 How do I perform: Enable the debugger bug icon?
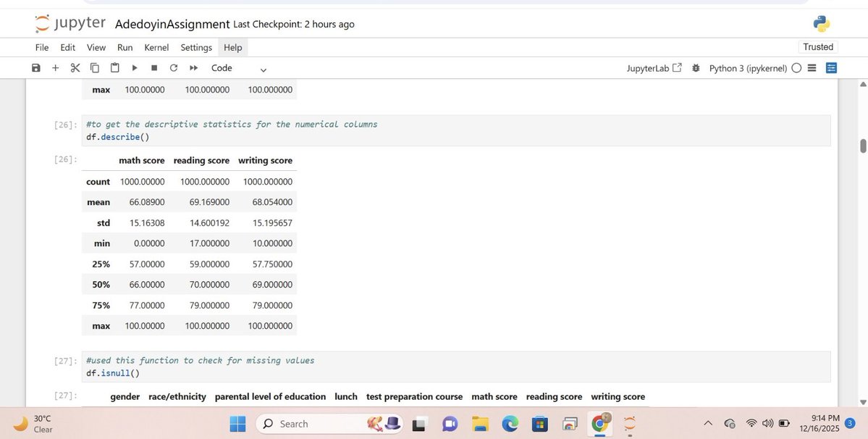(x=696, y=68)
